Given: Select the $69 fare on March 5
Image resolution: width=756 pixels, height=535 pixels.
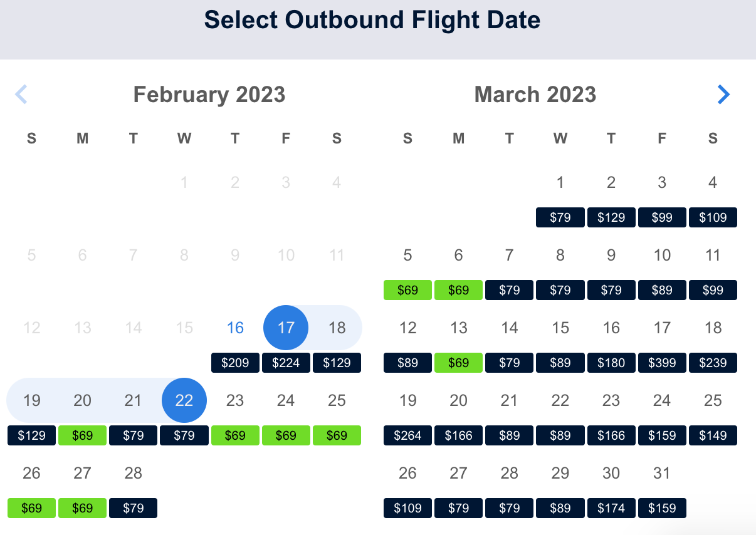Looking at the screenshot, I should tap(407, 290).
